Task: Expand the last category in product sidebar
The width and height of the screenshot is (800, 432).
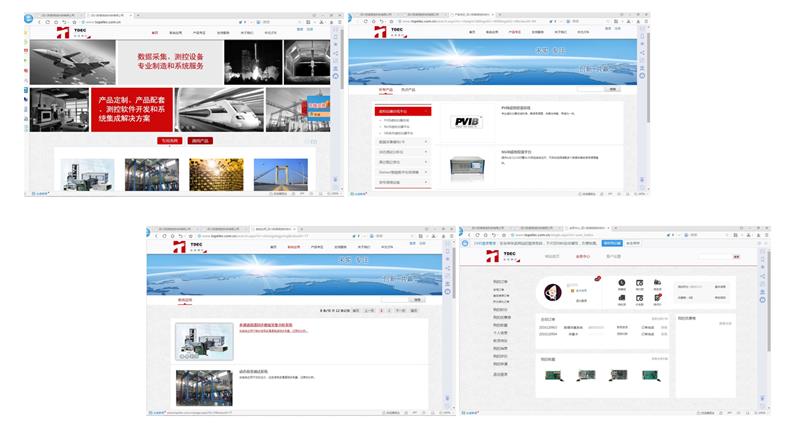Action: [x=403, y=182]
